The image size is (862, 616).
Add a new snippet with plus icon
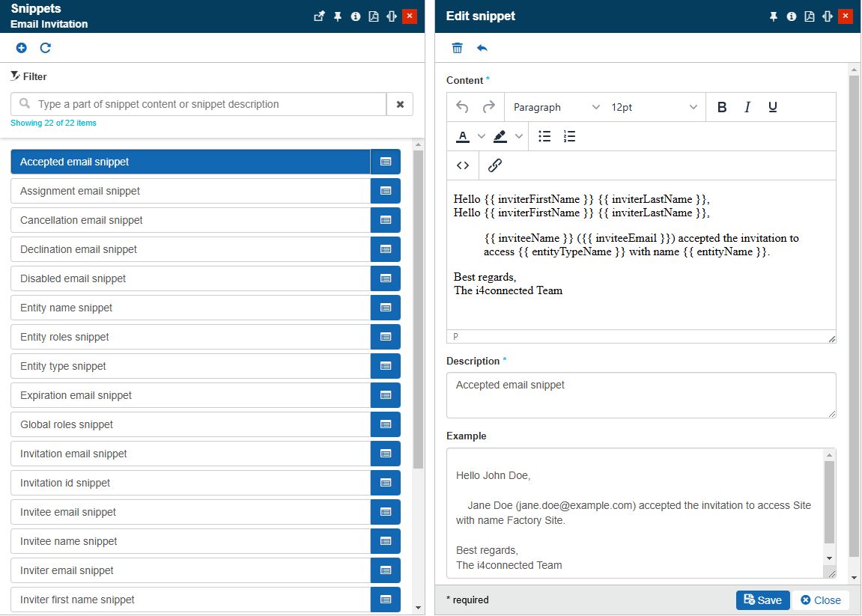21,48
